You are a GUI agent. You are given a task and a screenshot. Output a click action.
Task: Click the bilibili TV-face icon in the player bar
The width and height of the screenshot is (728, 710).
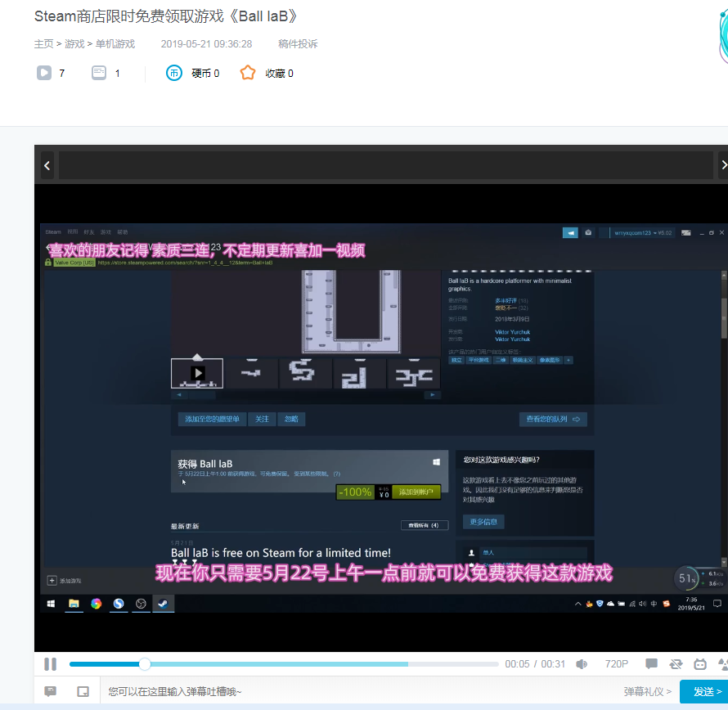[x=700, y=664]
